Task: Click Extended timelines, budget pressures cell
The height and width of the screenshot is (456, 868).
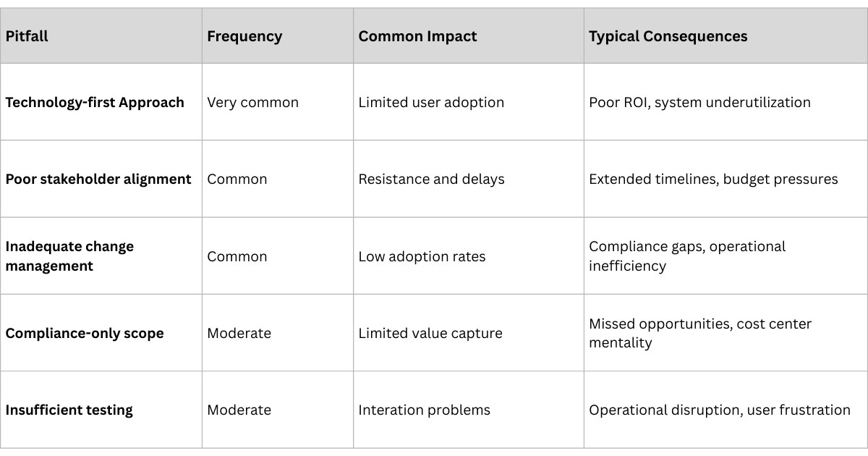Action: [713, 179]
